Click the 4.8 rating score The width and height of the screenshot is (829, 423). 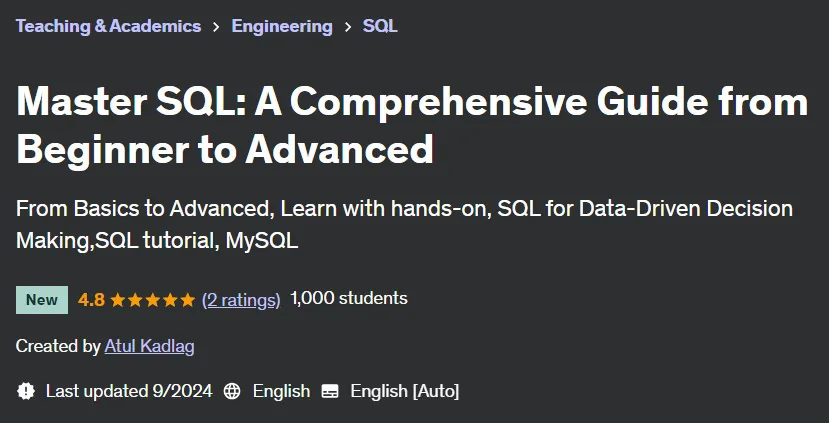pyautogui.click(x=91, y=300)
